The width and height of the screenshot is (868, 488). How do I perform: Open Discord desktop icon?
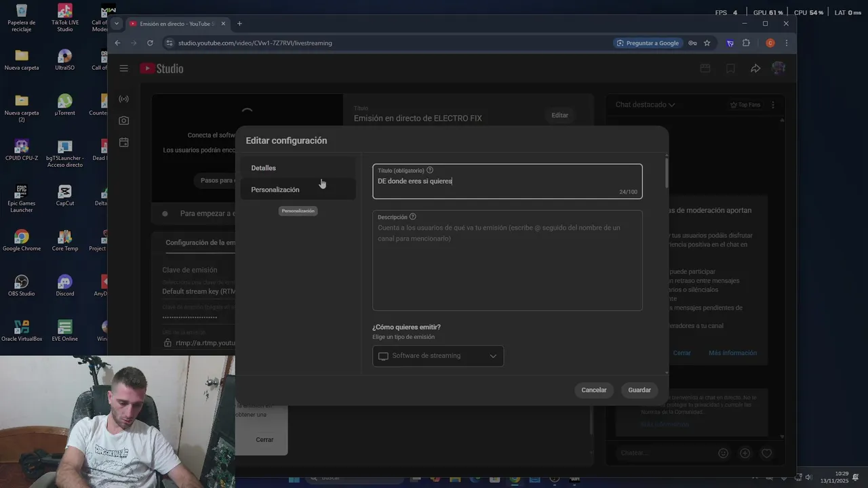coord(65,285)
